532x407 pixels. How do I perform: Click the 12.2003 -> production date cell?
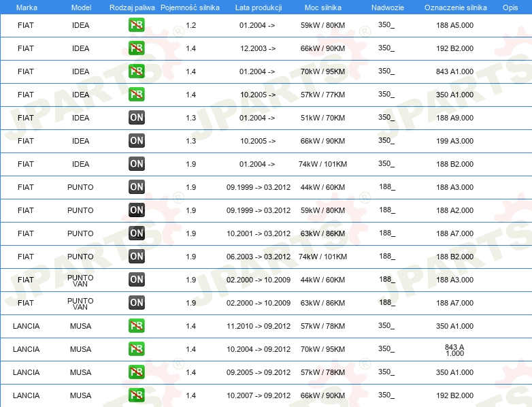[258, 48]
